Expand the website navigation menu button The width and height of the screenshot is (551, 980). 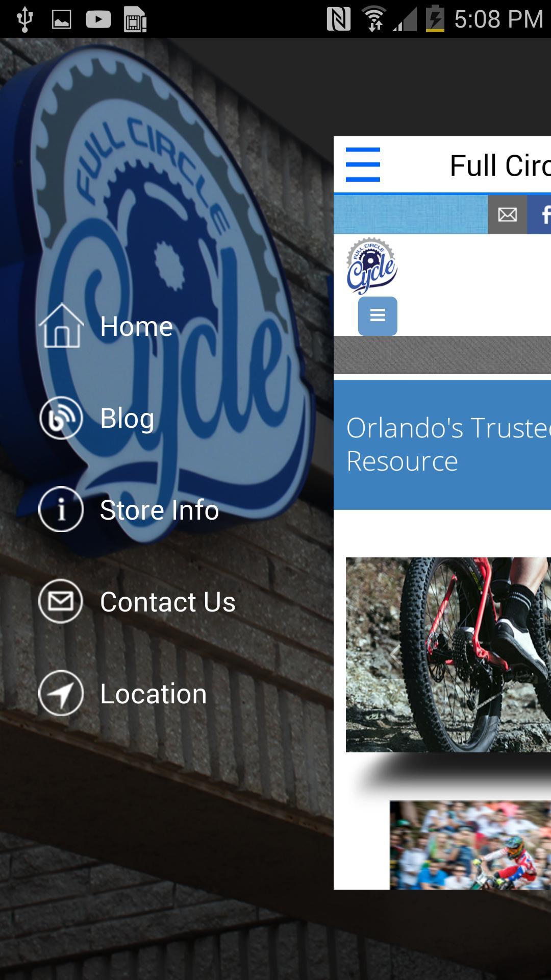click(378, 316)
